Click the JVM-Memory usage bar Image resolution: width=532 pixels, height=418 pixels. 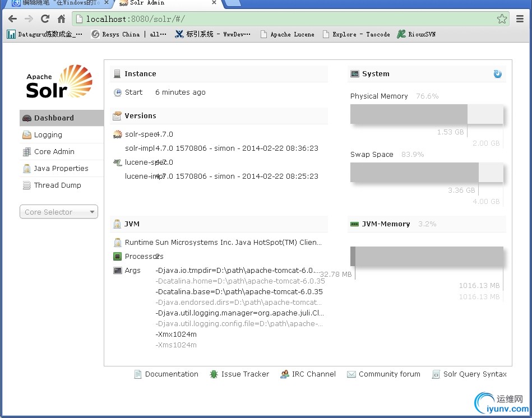tap(427, 256)
